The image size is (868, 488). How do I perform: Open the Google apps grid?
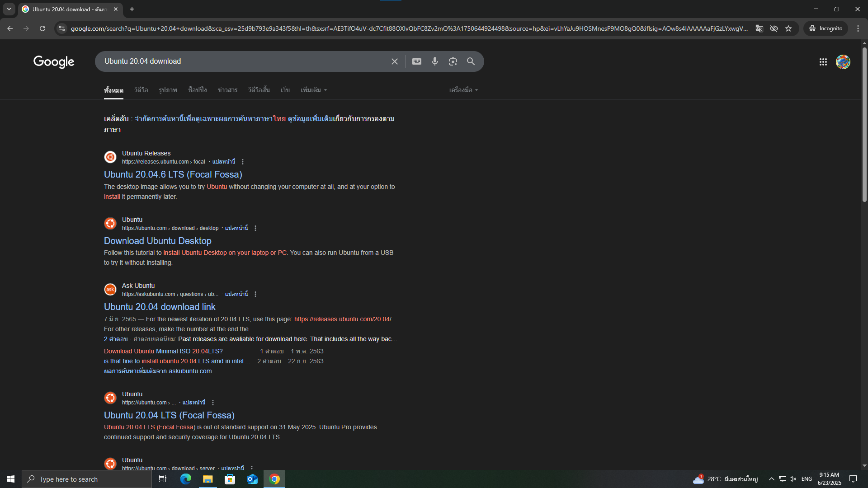pos(823,62)
